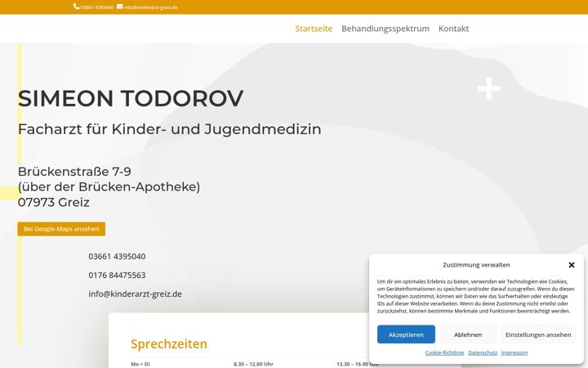
Task: Click the Zustimmung verwalten dialog title
Action: click(x=476, y=265)
